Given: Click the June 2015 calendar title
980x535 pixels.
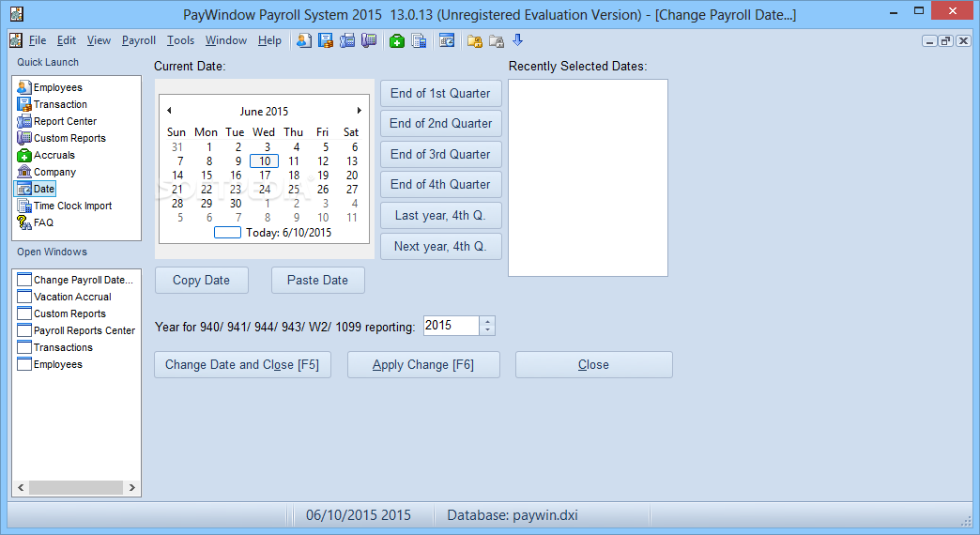Looking at the screenshot, I should (264, 112).
